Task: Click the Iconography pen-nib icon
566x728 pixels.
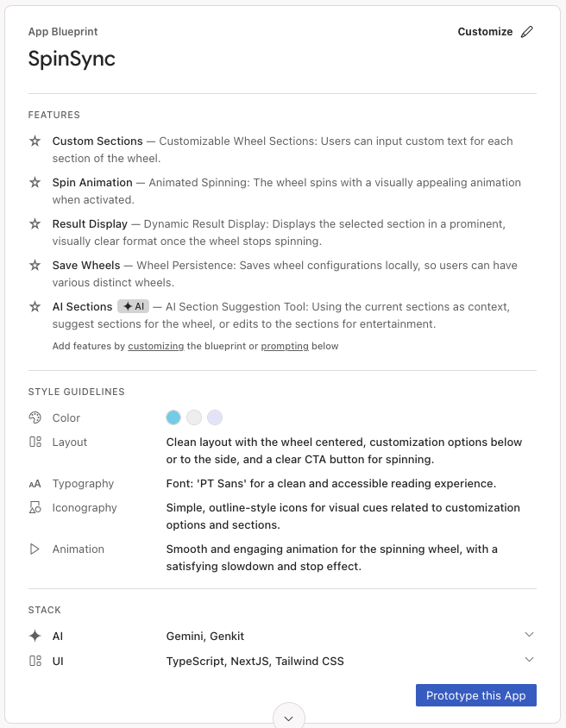Action: point(35,507)
